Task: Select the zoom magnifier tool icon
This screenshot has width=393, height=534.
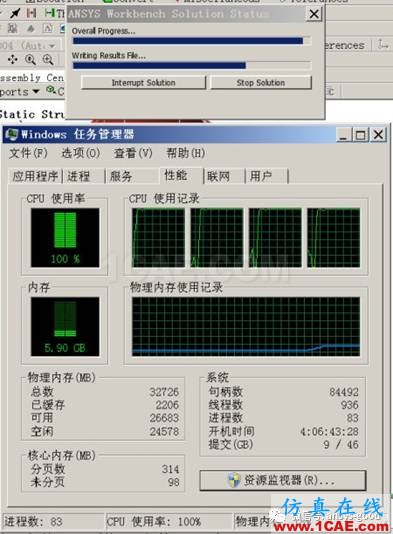Action: (x=30, y=60)
